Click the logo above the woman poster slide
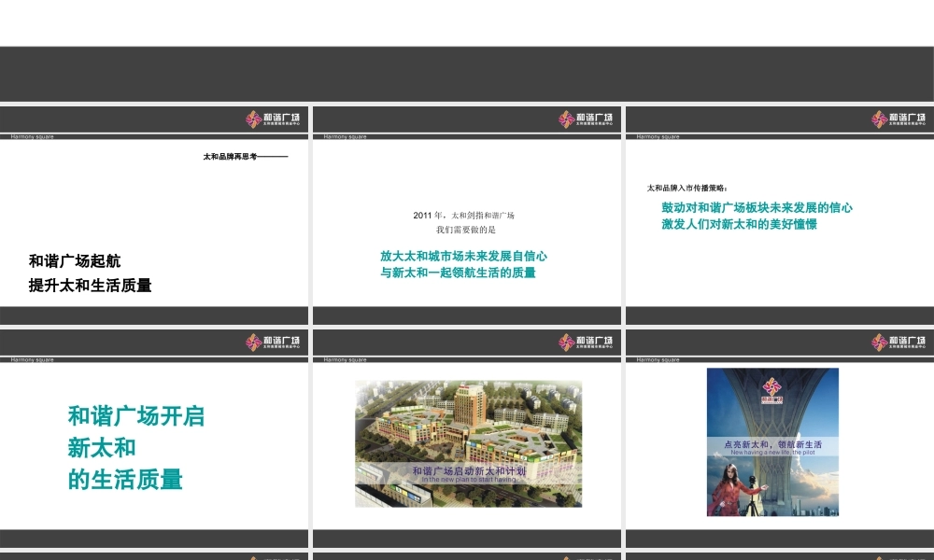The width and height of the screenshot is (934, 560). tap(899, 343)
